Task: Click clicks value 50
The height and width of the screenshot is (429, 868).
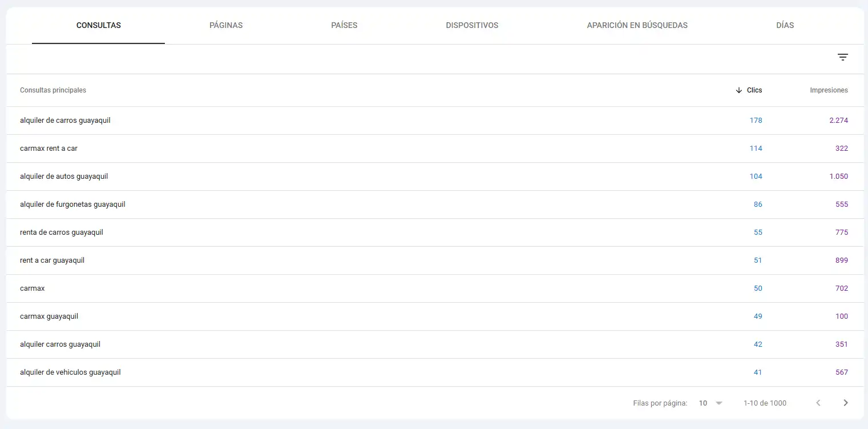Action: click(758, 288)
